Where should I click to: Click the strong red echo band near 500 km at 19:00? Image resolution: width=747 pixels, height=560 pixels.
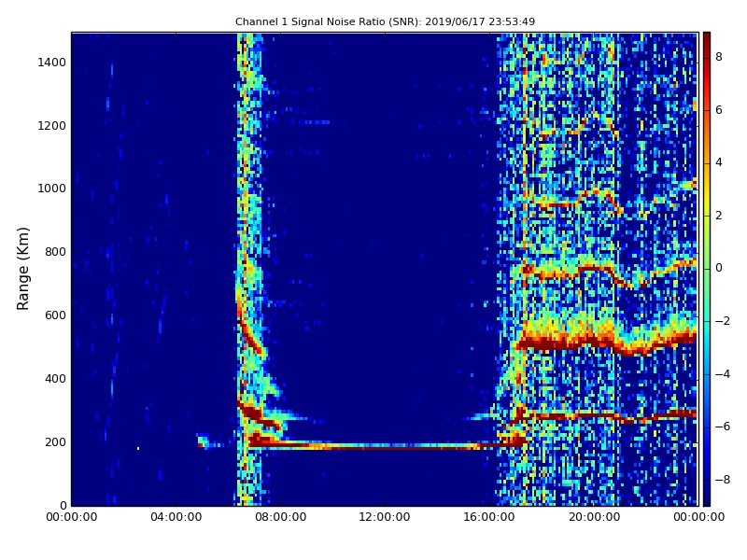tap(567, 343)
